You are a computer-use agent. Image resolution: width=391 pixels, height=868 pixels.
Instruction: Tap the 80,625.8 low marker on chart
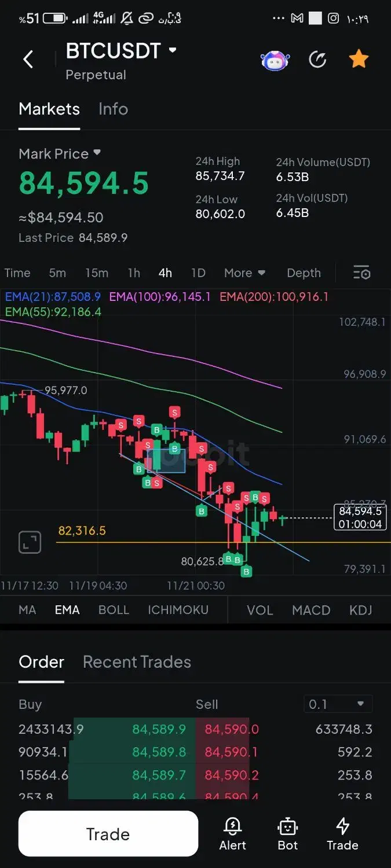pos(202,561)
